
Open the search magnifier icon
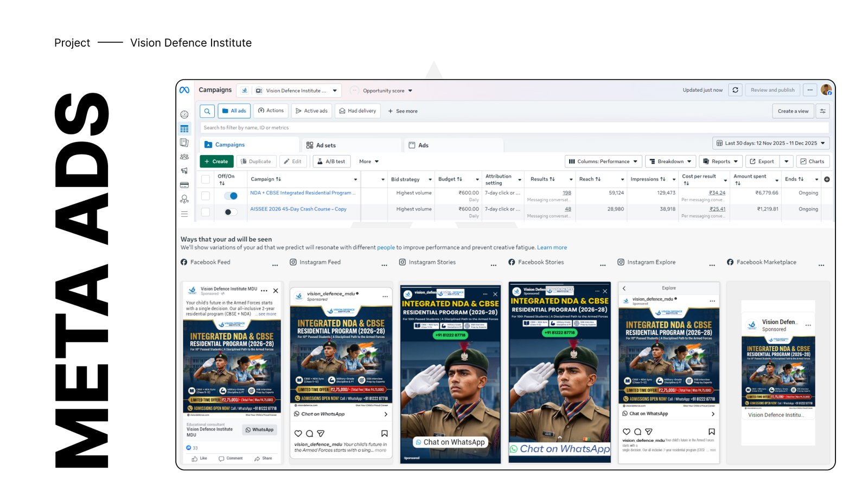[207, 111]
